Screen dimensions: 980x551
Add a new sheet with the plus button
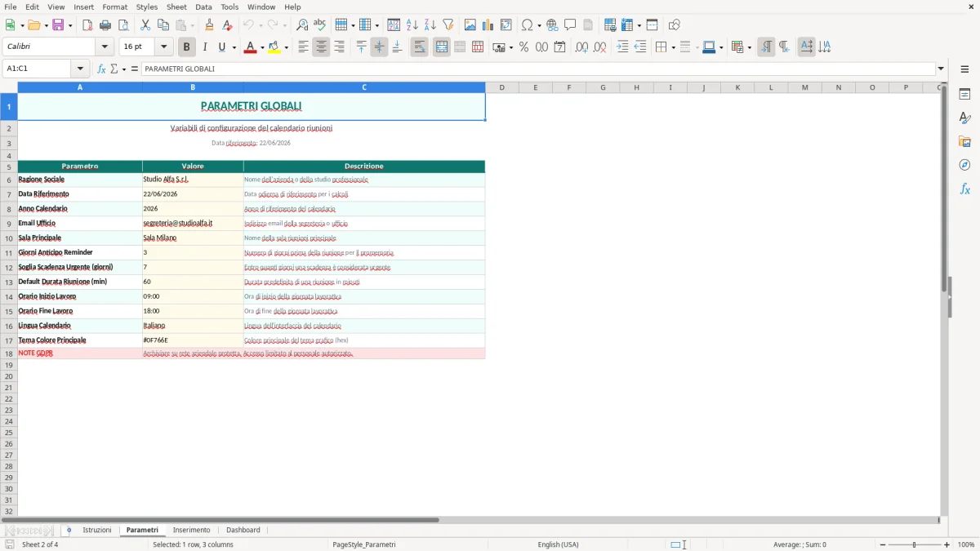pyautogui.click(x=69, y=530)
